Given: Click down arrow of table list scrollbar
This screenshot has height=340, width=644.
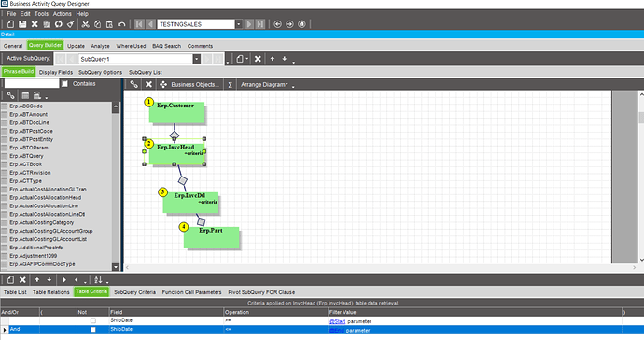Looking at the screenshot, I should (116, 267).
